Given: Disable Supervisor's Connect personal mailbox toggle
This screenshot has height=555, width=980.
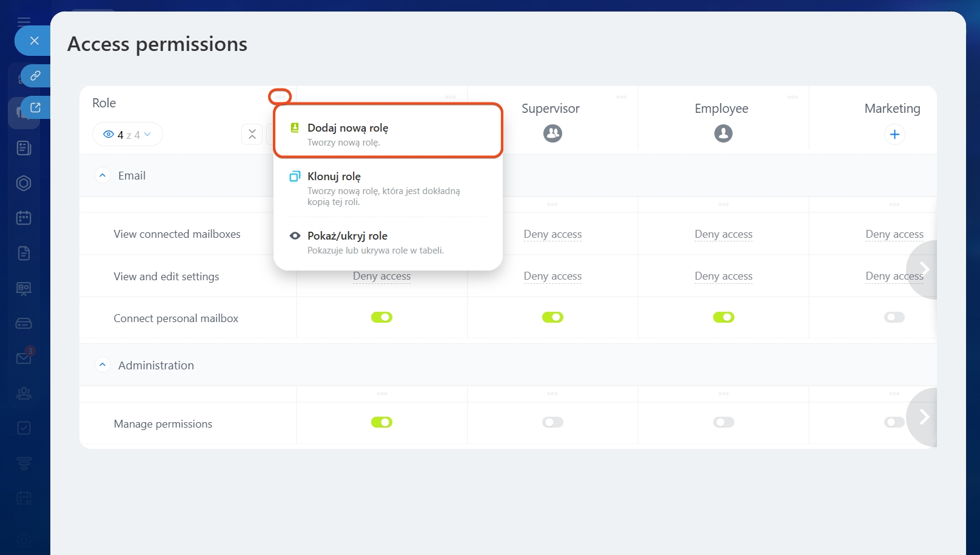Looking at the screenshot, I should 552,317.
